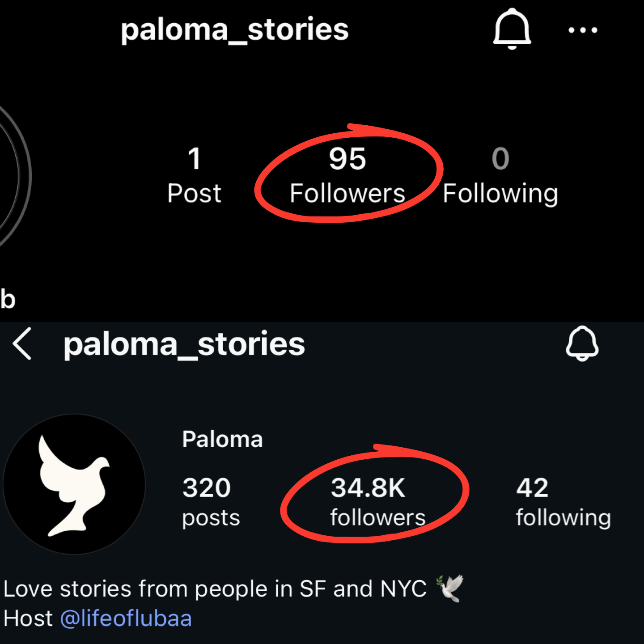View the 320 posts stat
This screenshot has width=644, height=644.
coord(210,502)
